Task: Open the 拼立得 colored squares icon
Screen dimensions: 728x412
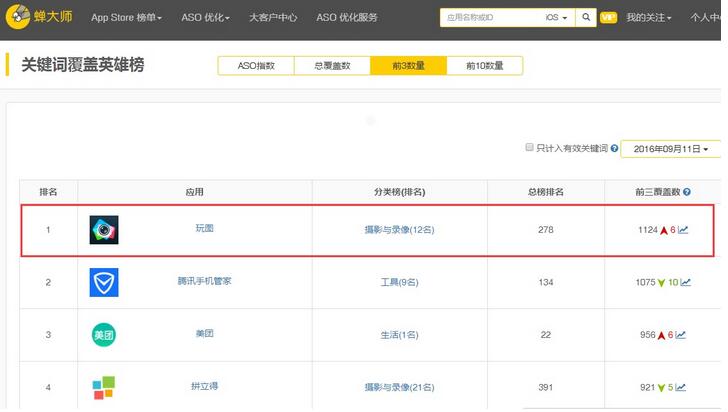Action: [x=104, y=387]
